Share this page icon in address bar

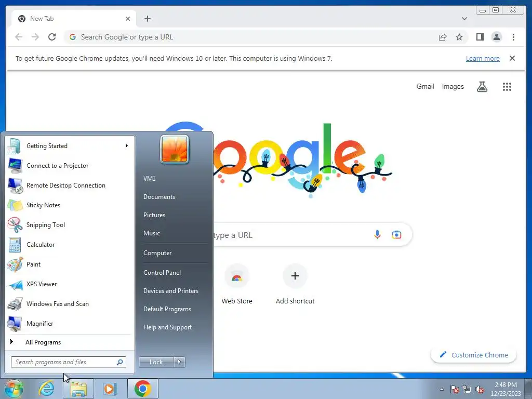click(443, 37)
